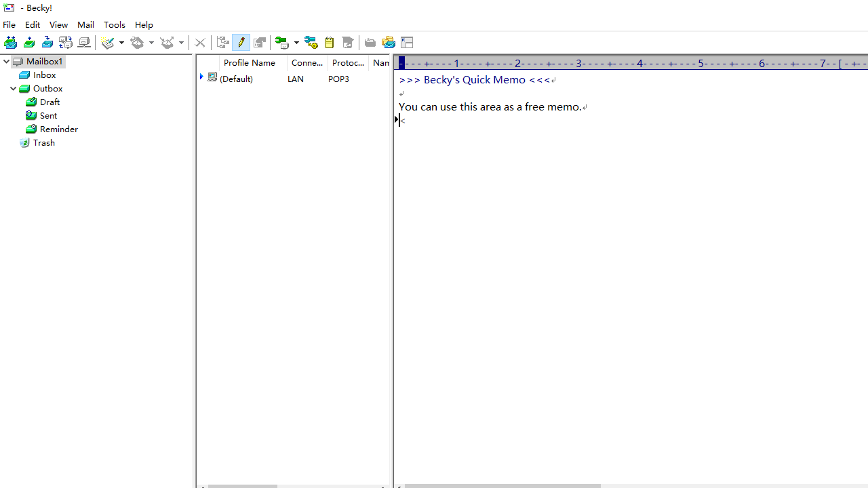Open the Help menu
Screen dimensions: 868x488
coord(144,24)
